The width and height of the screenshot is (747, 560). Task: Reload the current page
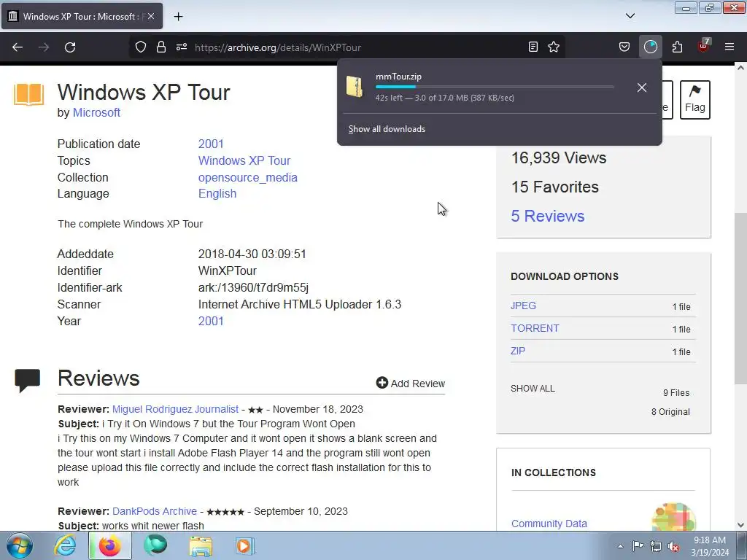[x=70, y=47]
